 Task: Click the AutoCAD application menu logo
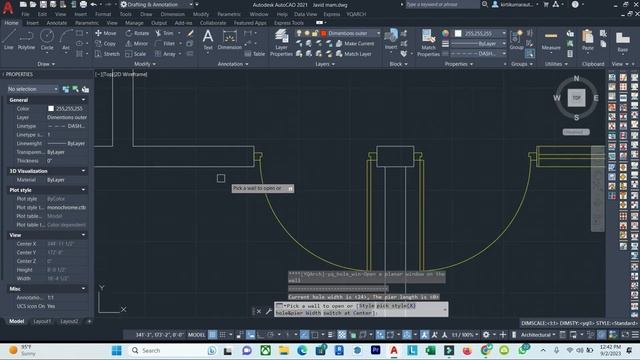point(8,7)
